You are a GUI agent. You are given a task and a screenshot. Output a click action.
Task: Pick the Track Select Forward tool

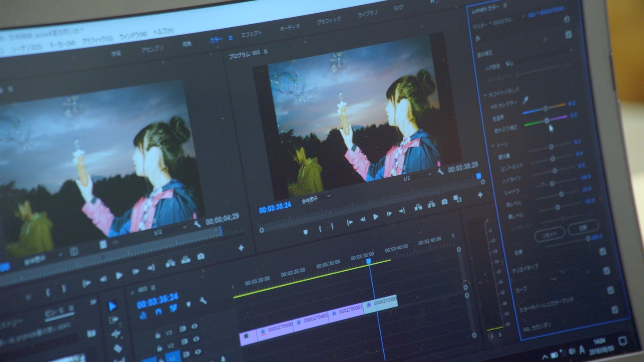[114, 320]
